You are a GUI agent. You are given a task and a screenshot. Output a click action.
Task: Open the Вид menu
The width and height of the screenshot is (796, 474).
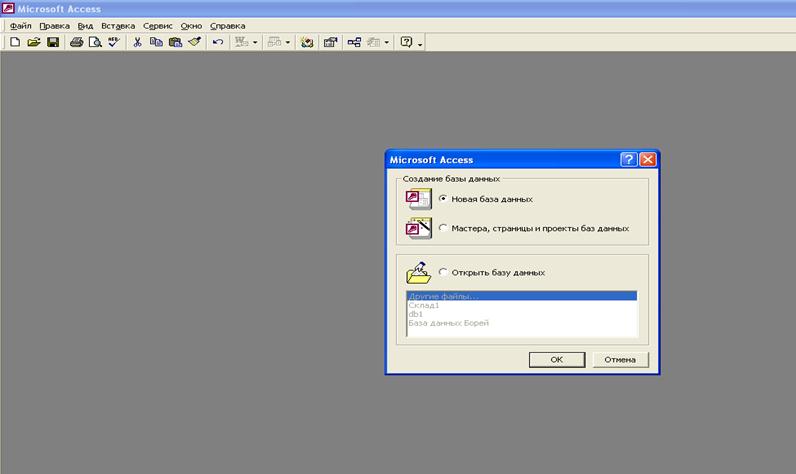pos(85,26)
